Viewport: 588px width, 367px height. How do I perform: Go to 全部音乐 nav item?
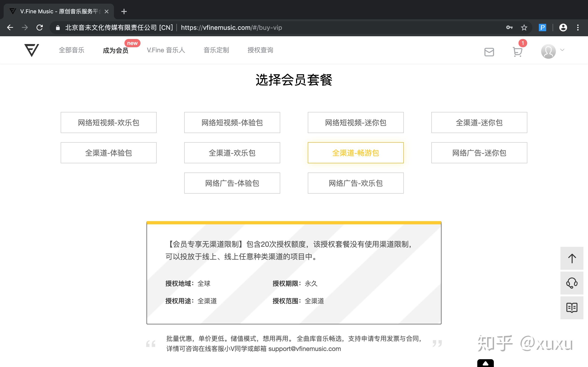point(71,50)
